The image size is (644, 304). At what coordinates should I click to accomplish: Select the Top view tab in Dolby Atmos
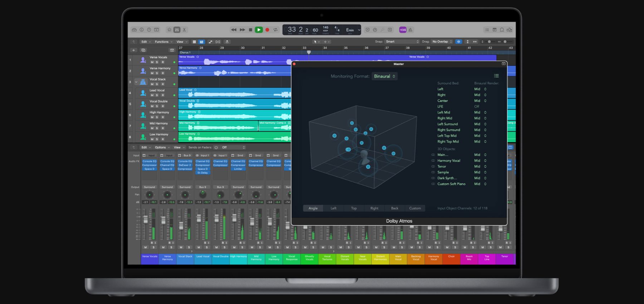click(x=354, y=208)
